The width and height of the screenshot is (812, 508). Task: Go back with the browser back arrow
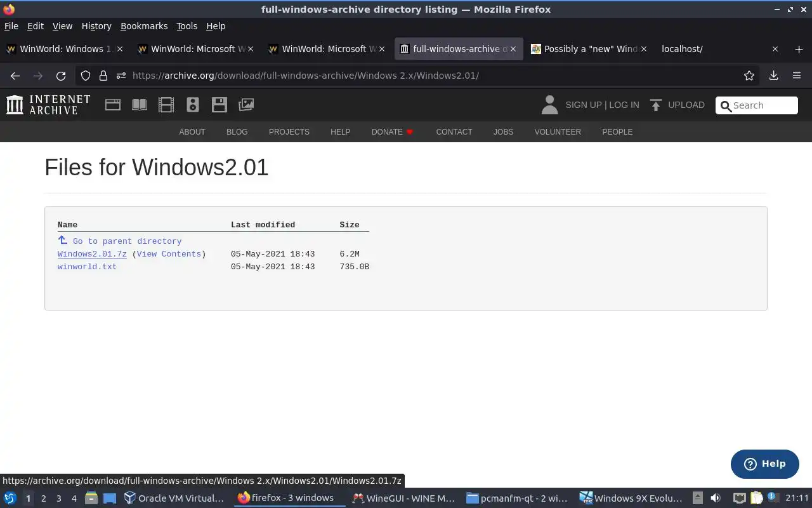tap(15, 76)
